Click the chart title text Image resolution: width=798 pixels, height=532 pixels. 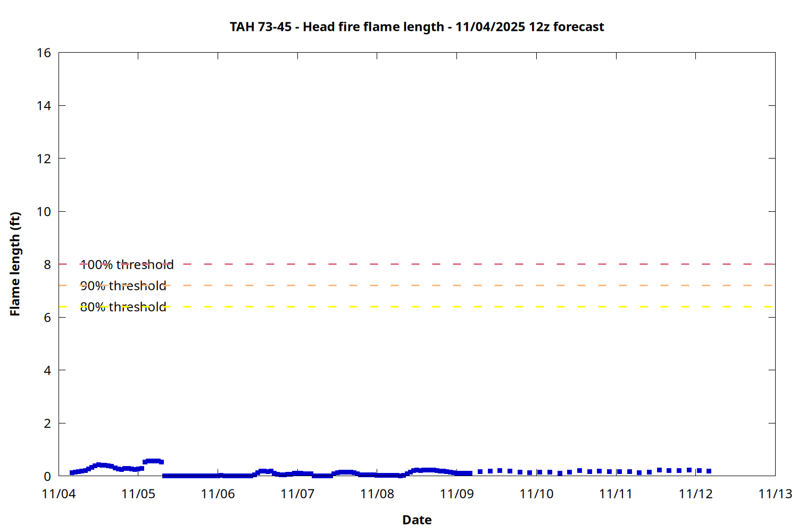tap(417, 27)
